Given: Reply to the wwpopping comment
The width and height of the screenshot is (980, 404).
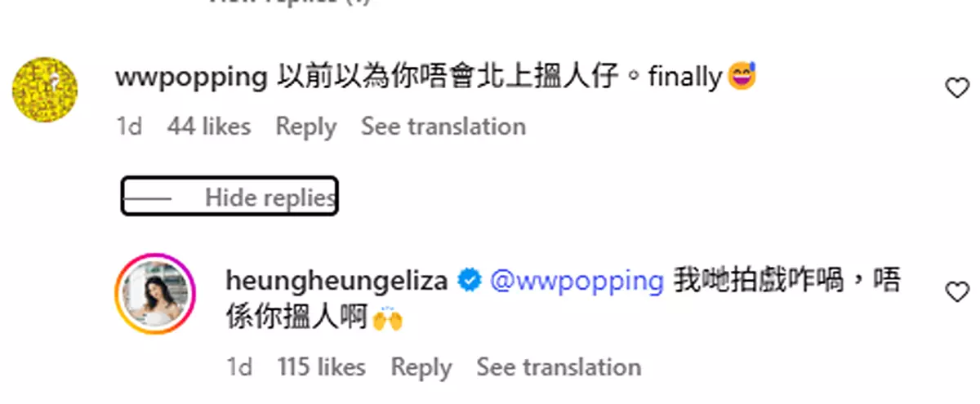Looking at the screenshot, I should tap(305, 127).
